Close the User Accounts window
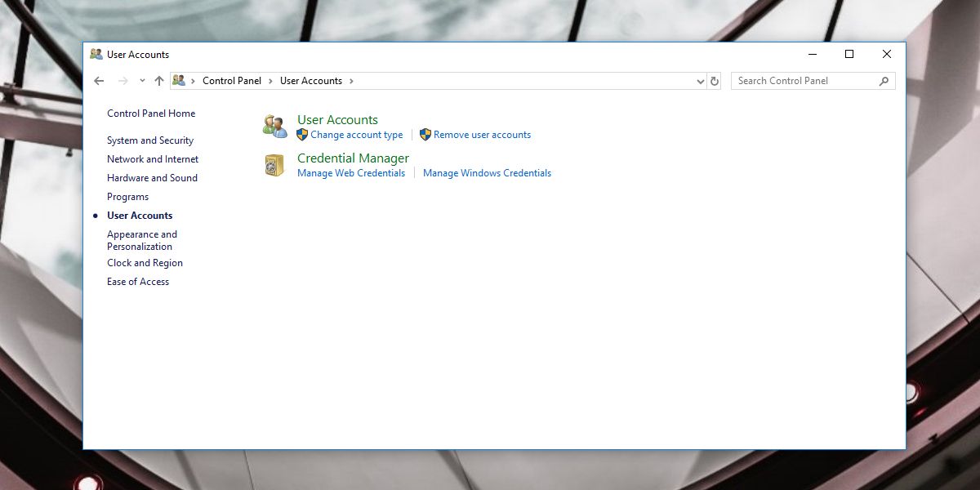 tap(887, 55)
